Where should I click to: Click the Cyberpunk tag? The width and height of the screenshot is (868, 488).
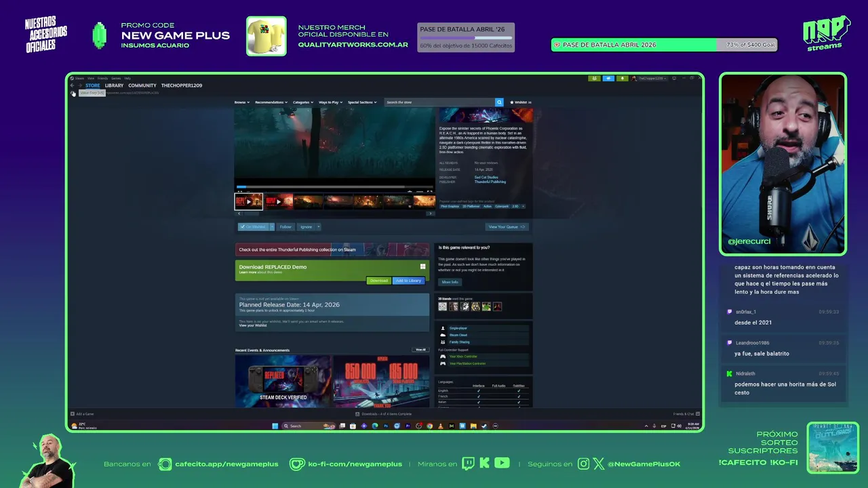point(502,206)
